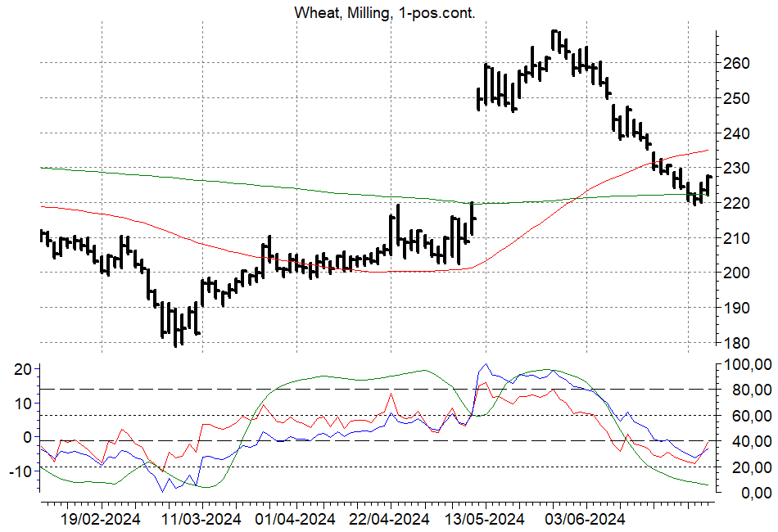Viewport: 778px width, 532px height.
Task: Click the 11/03/2024 date label
Action: tap(202, 520)
